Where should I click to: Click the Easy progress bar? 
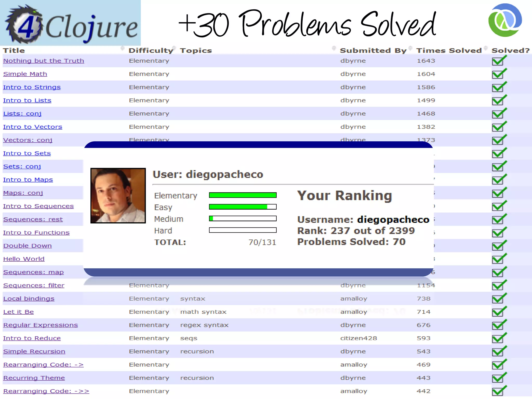tap(243, 207)
